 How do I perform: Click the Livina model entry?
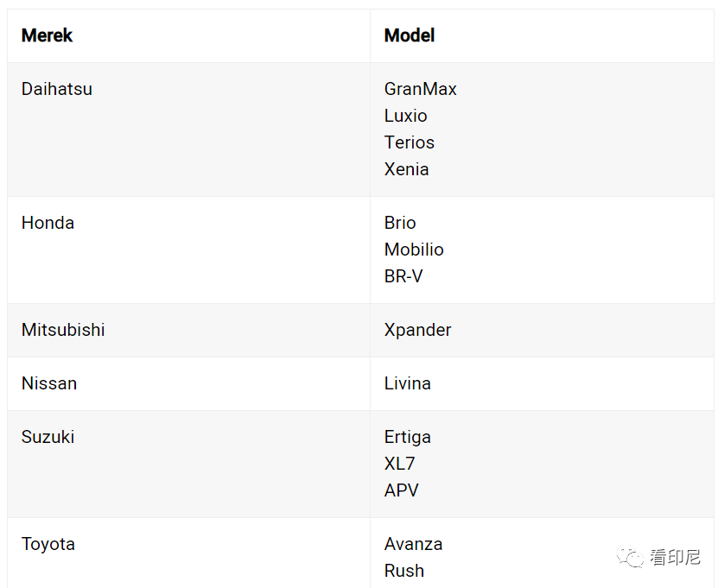click(x=407, y=383)
